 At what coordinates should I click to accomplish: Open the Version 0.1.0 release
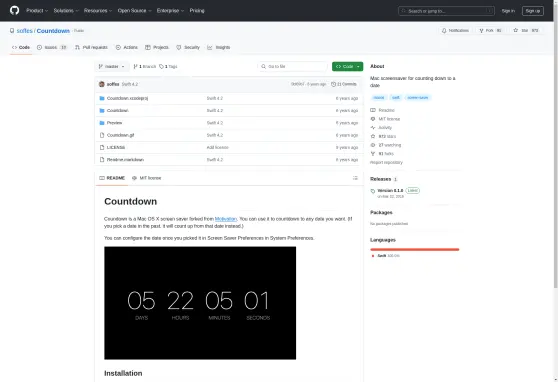390,190
